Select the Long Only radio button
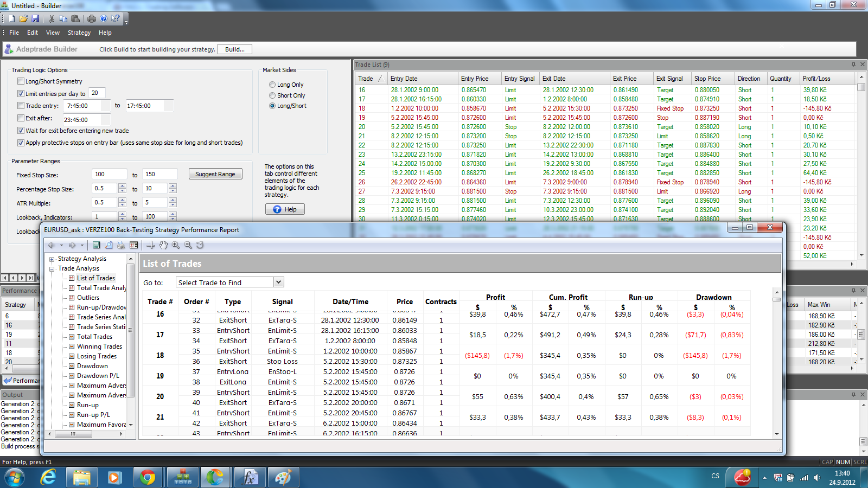868x488 pixels. pyautogui.click(x=272, y=85)
